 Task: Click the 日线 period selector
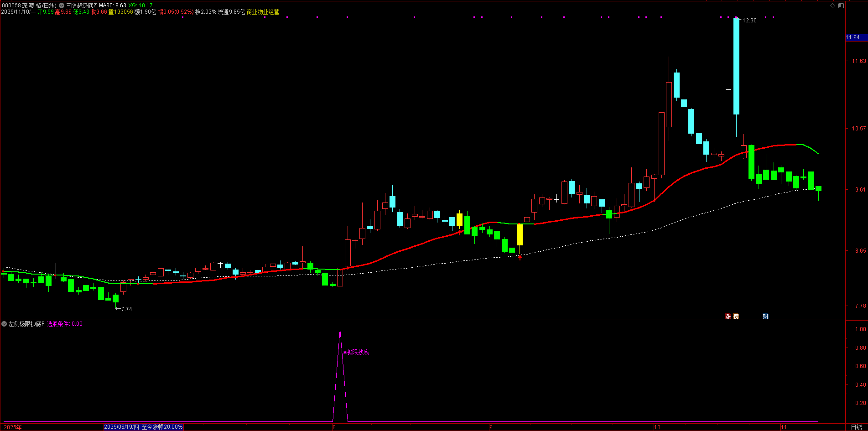pyautogui.click(x=856, y=427)
